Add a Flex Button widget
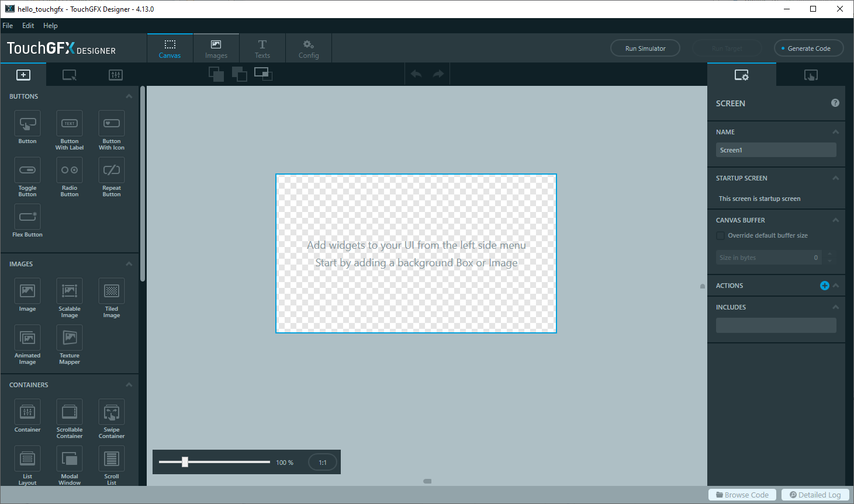Viewport: 854px width, 504px height. (27, 217)
